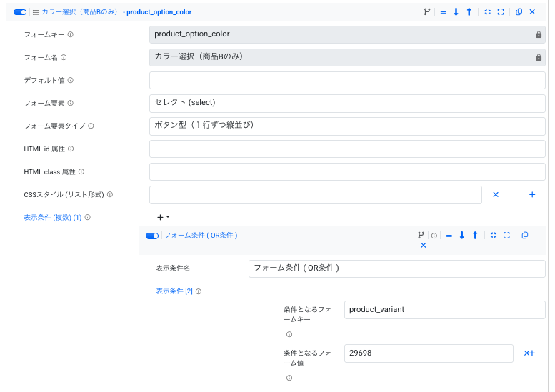Show the info tooltip for HTML class 属性
The width and height of the screenshot is (555, 392).
(x=81, y=171)
